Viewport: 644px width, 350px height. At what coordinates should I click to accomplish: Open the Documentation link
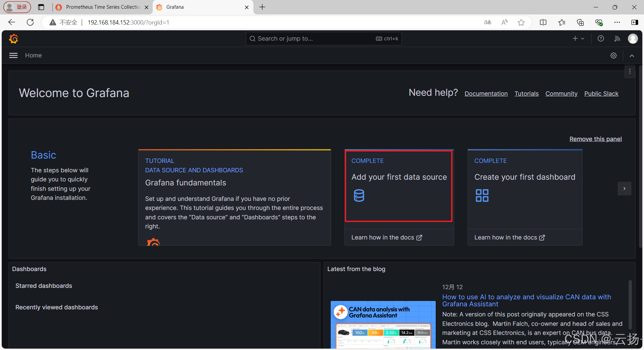(x=486, y=94)
